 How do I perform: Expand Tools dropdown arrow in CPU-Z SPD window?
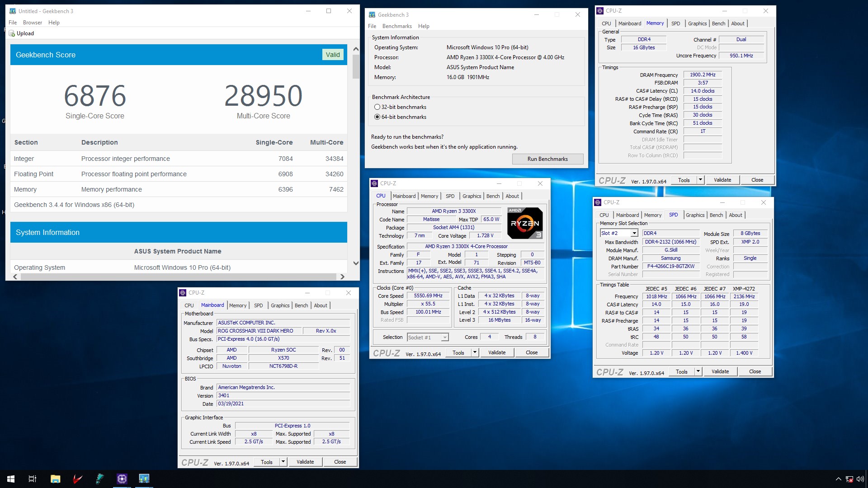698,371
